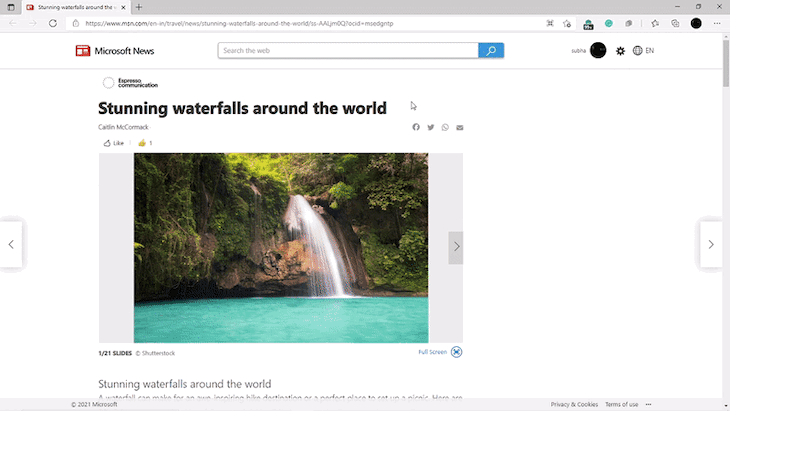This screenshot has height=450, width=800.
Task: Like the article
Action: click(x=114, y=143)
